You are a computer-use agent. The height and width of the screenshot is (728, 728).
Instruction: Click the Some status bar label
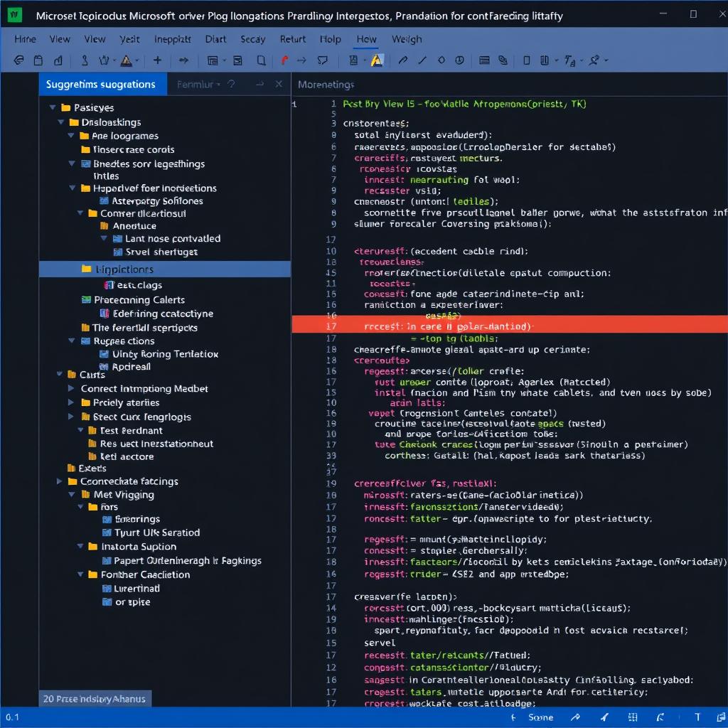(540, 717)
